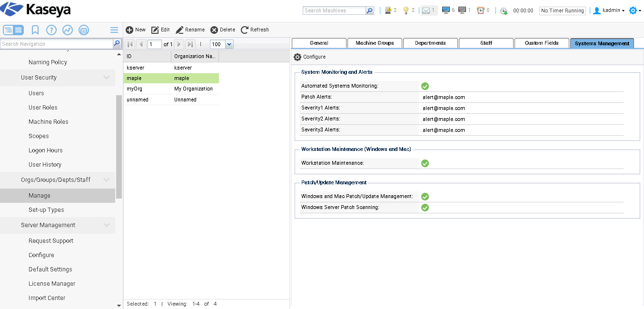Click the help question mark icon

[51, 30]
